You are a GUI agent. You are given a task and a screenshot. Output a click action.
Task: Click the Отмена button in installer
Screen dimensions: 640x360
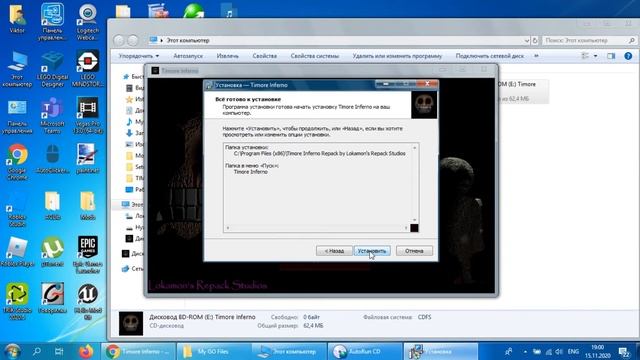coord(414,251)
